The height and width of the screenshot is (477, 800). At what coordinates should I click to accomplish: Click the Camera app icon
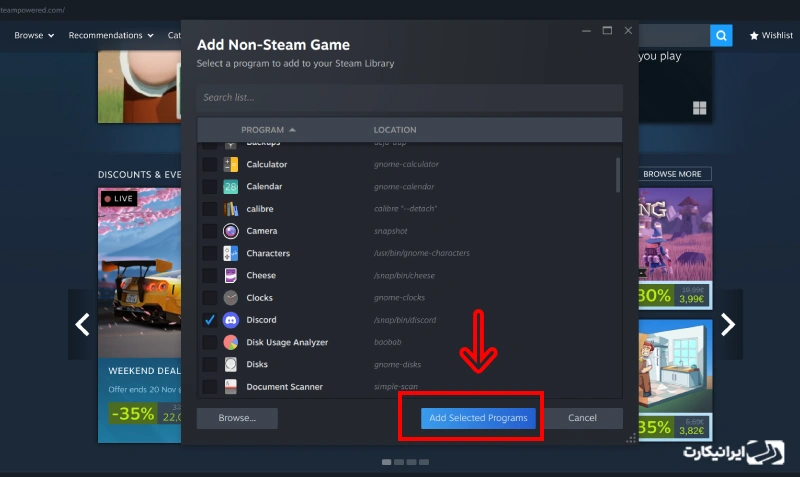[231, 231]
